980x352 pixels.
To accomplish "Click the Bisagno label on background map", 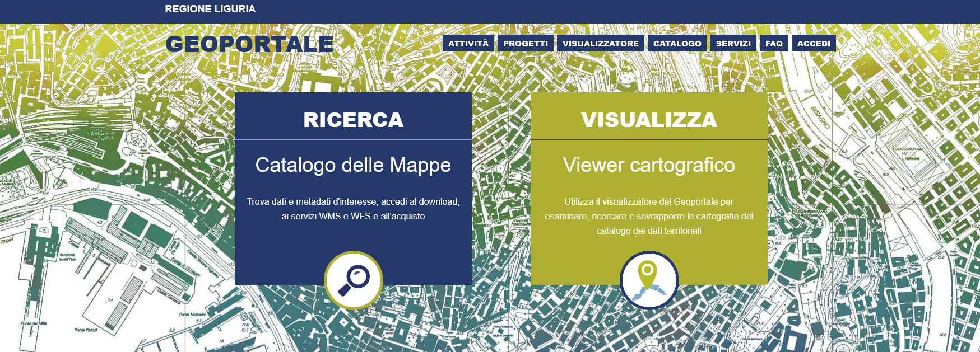I will [x=820, y=116].
